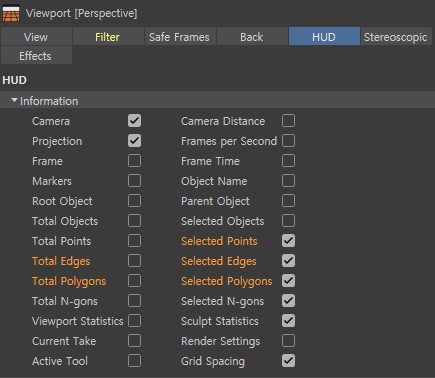Click the Viewport icon in the header
Screen dimensions: 435x378
[x=11, y=14]
